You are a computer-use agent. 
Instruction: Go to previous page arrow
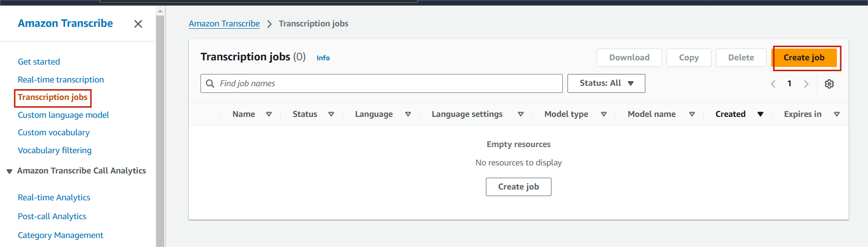click(773, 84)
